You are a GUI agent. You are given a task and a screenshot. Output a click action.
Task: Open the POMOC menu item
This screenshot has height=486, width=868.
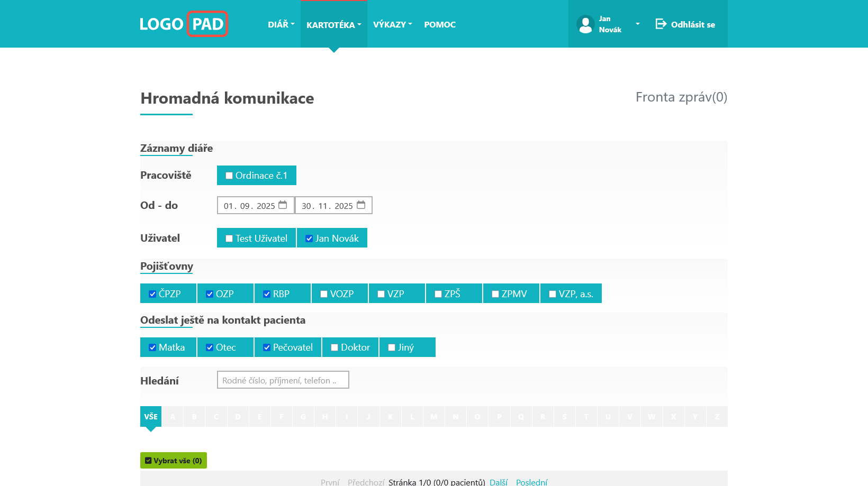[x=440, y=24]
